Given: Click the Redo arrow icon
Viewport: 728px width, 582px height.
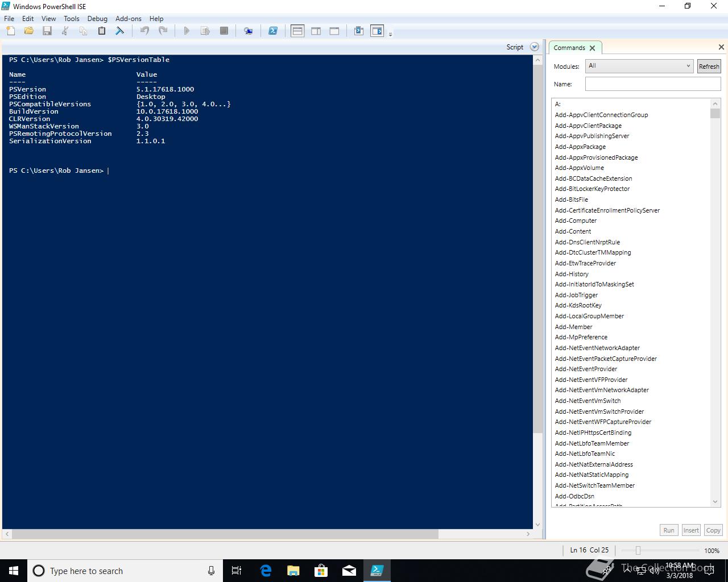Looking at the screenshot, I should (x=163, y=31).
